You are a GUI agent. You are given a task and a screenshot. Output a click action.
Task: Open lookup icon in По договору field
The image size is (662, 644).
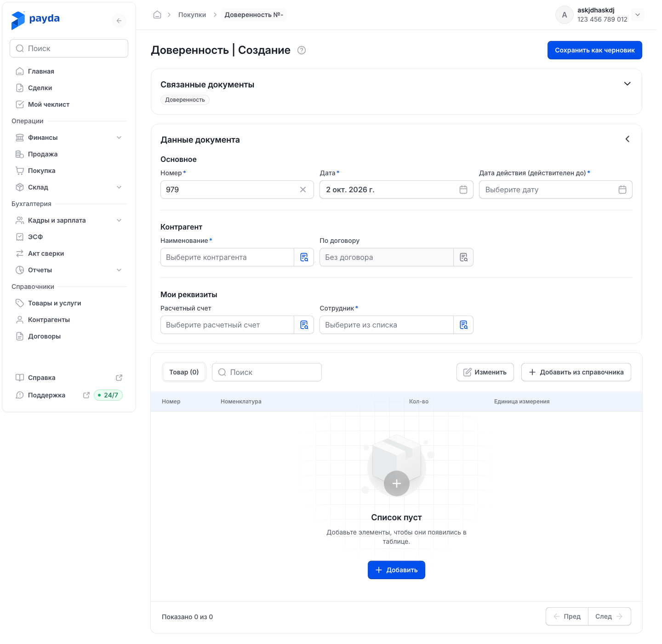[x=463, y=257]
